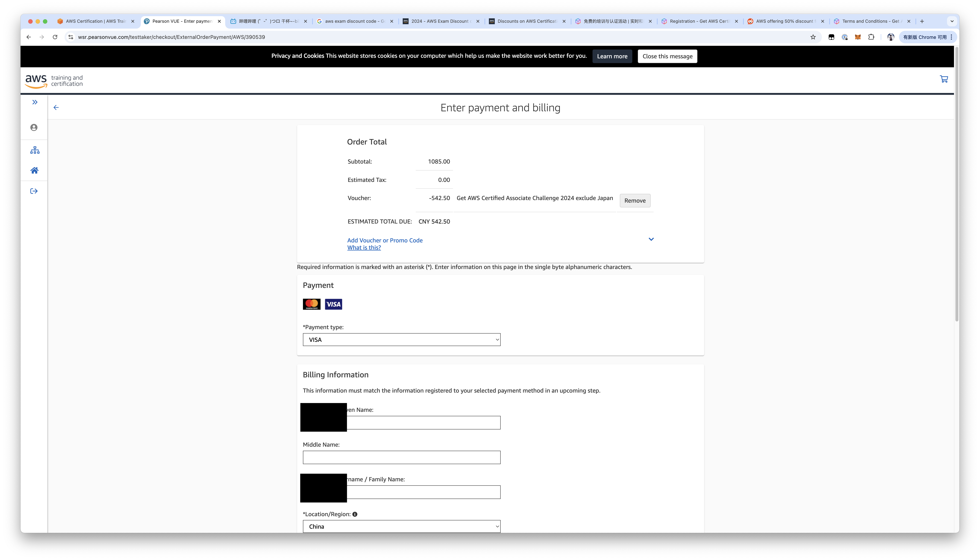Switch to the aws exam discount code tab

[355, 21]
